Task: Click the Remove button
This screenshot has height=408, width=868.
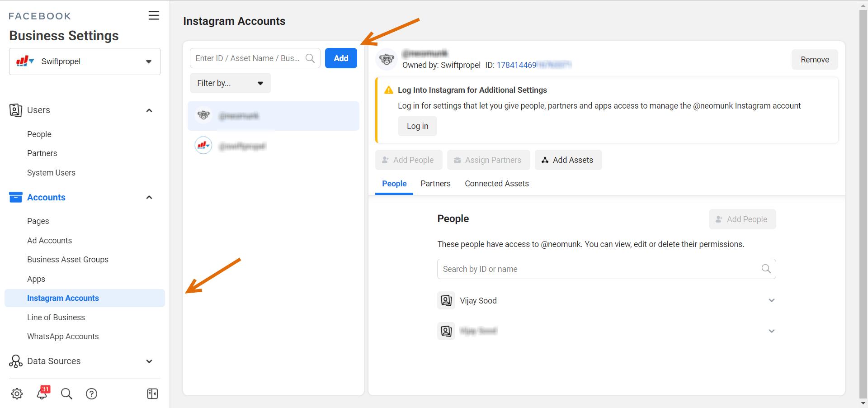Action: tap(814, 60)
